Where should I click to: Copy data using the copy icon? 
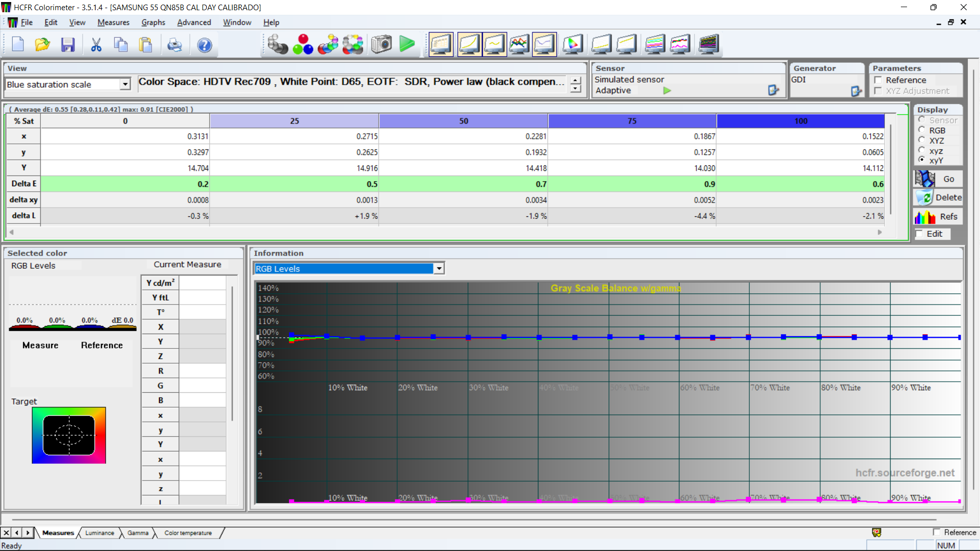121,45
